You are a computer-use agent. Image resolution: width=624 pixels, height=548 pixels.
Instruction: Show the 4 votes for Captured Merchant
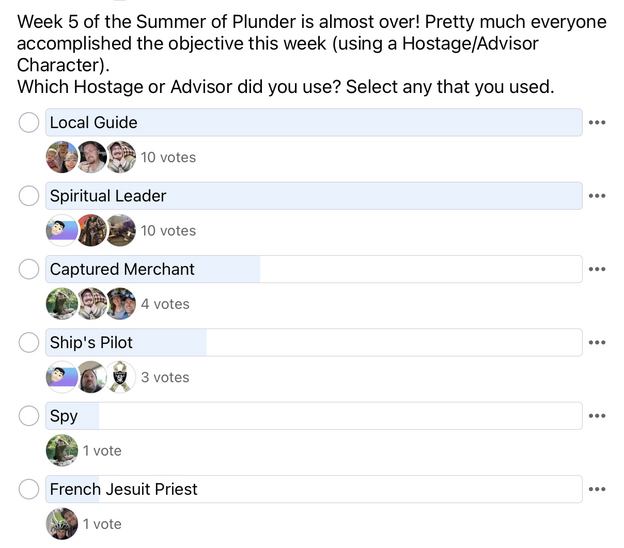point(165,304)
